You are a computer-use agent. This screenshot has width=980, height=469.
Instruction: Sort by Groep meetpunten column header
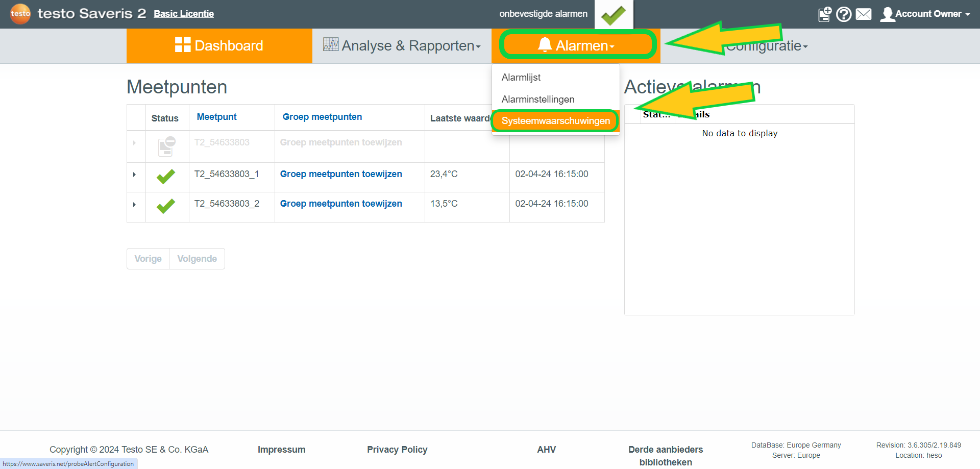click(x=322, y=117)
